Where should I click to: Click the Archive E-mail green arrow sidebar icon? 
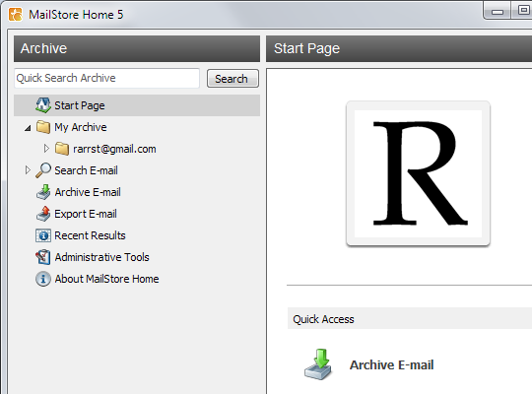(x=43, y=192)
